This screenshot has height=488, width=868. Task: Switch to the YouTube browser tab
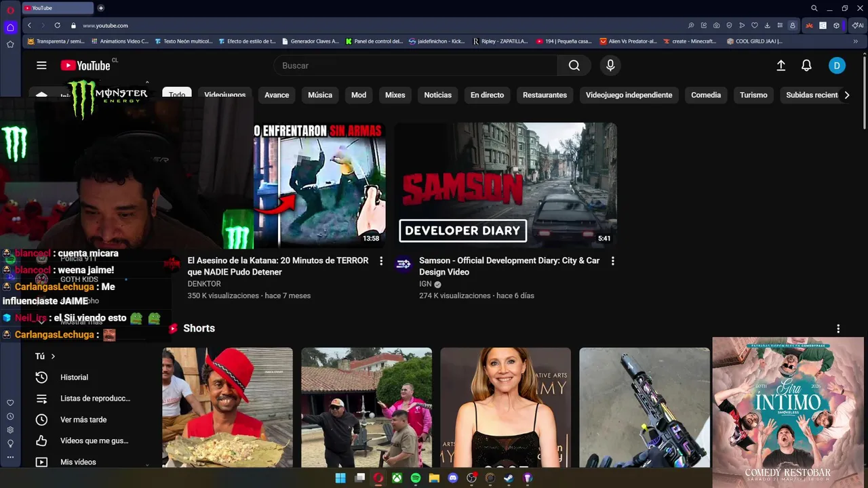click(58, 8)
